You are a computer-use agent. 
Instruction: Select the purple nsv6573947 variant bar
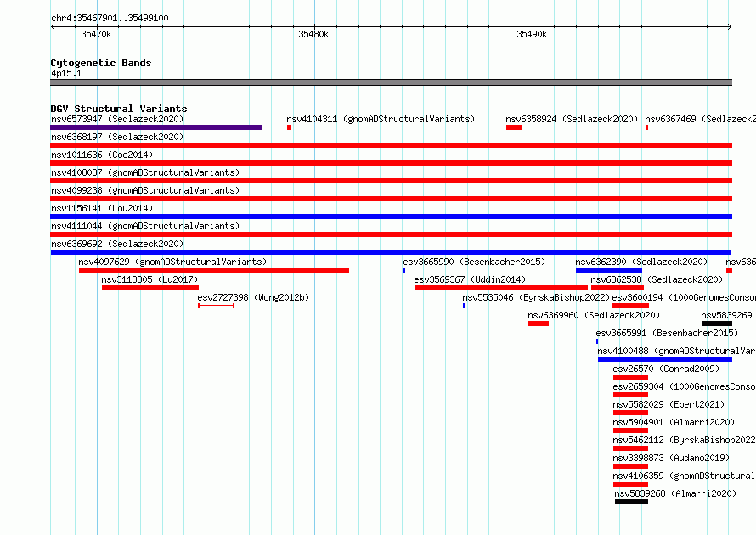156,127
